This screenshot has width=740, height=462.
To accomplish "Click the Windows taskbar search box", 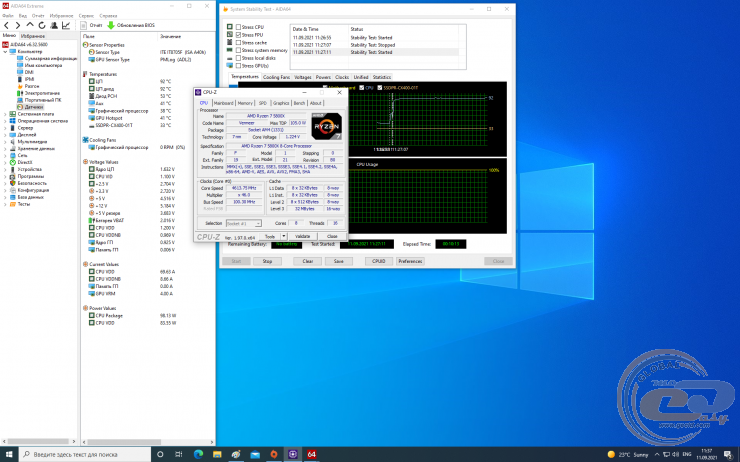I will click(85, 454).
